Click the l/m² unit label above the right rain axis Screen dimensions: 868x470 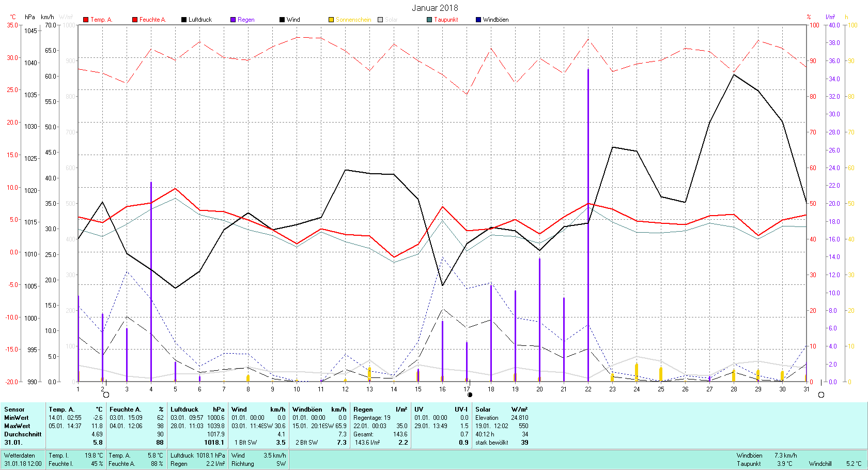[x=830, y=17]
